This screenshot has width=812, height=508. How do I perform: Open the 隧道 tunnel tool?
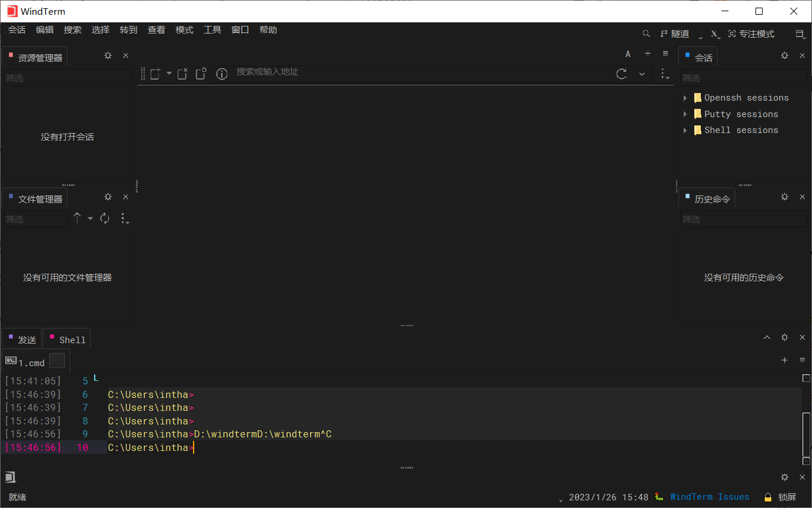[675, 34]
